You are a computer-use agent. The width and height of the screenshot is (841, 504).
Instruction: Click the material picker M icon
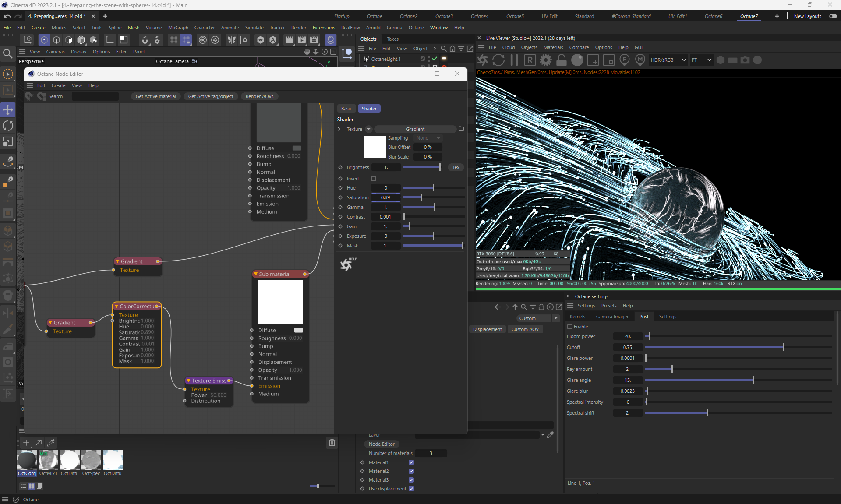tap(640, 60)
